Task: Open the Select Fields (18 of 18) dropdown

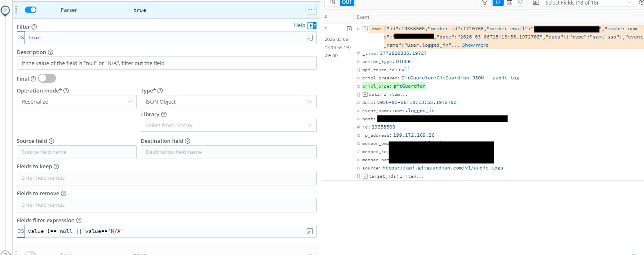Action: click(589, 3)
